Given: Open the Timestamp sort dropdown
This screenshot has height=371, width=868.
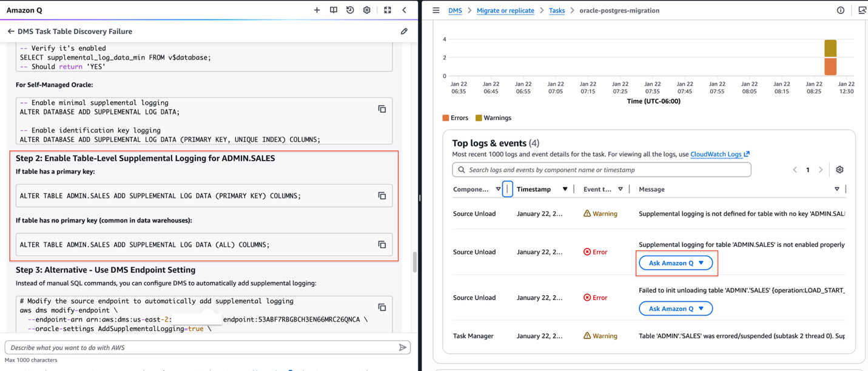Looking at the screenshot, I should 565,189.
